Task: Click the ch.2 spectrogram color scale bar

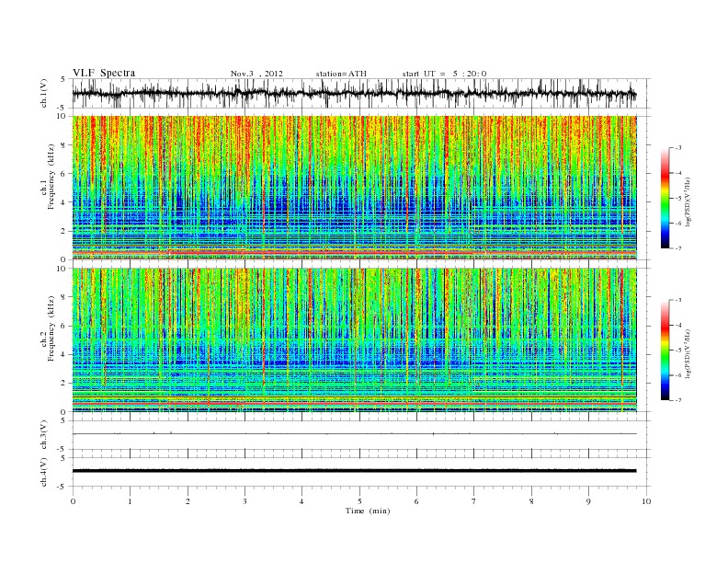Action: (x=665, y=350)
